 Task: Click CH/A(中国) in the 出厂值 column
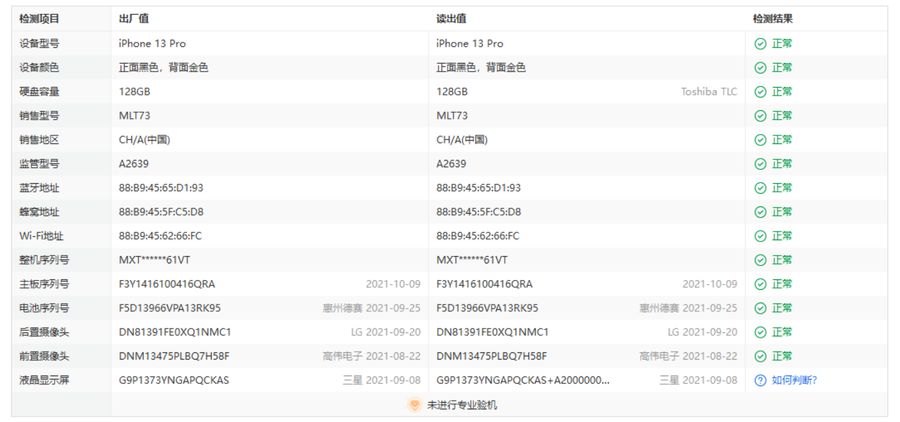click(144, 140)
